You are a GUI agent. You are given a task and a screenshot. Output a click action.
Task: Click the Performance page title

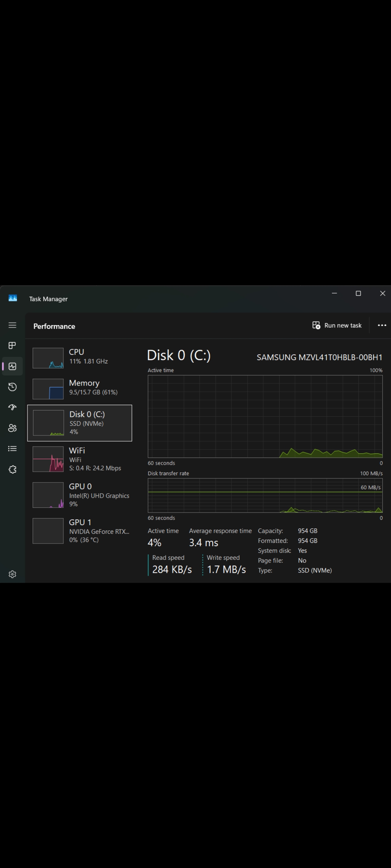coord(54,326)
